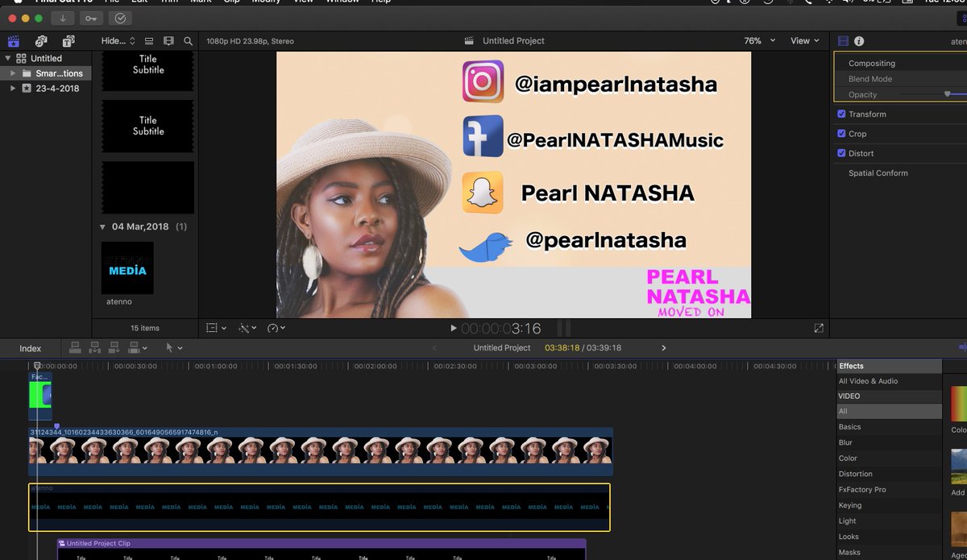Show the Photos and Audio sidebar
The height and width of the screenshot is (560, 967).
(x=41, y=41)
